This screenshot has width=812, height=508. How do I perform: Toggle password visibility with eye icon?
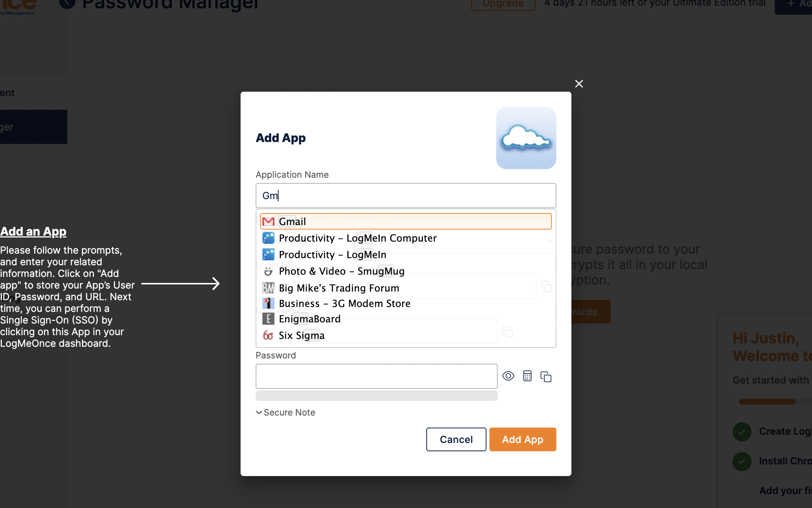click(x=508, y=376)
